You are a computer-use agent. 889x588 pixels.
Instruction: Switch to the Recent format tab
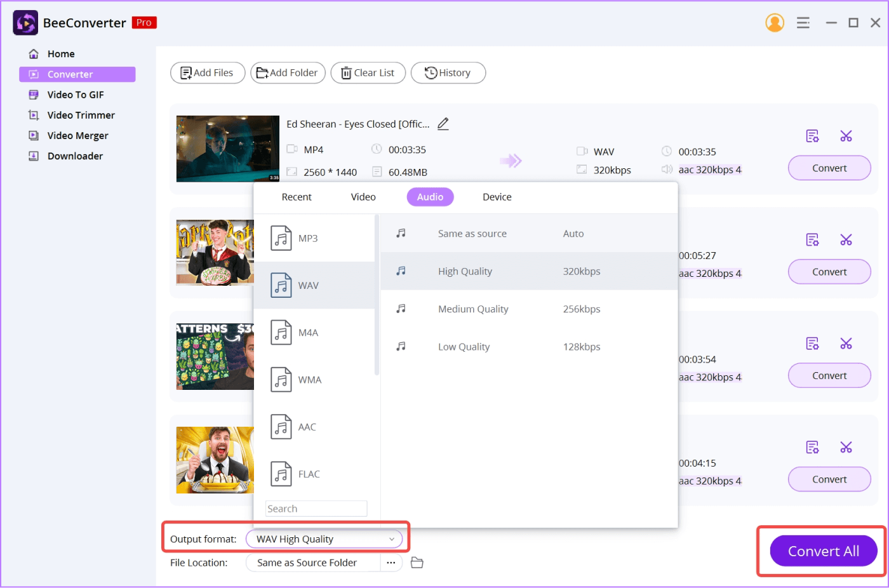297,197
